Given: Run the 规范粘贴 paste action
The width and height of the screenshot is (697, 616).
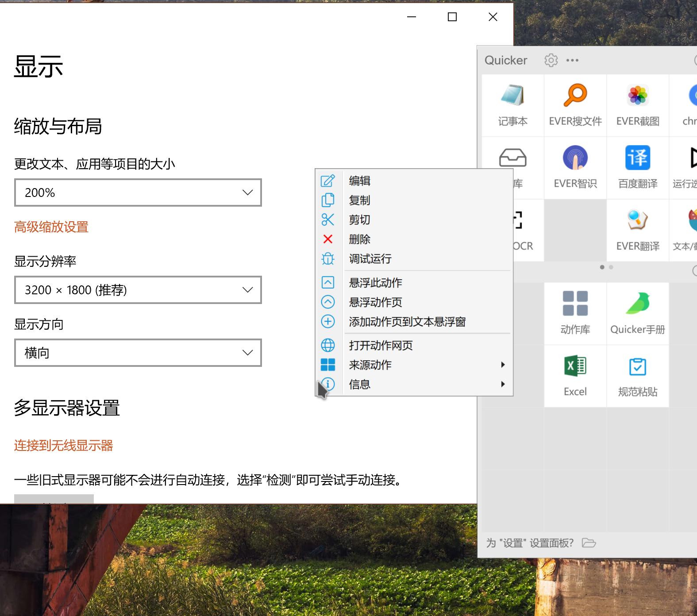Looking at the screenshot, I should pyautogui.click(x=638, y=376).
